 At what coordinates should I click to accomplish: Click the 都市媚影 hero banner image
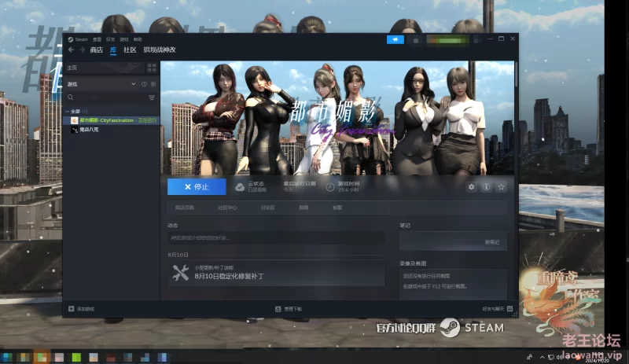[337, 118]
